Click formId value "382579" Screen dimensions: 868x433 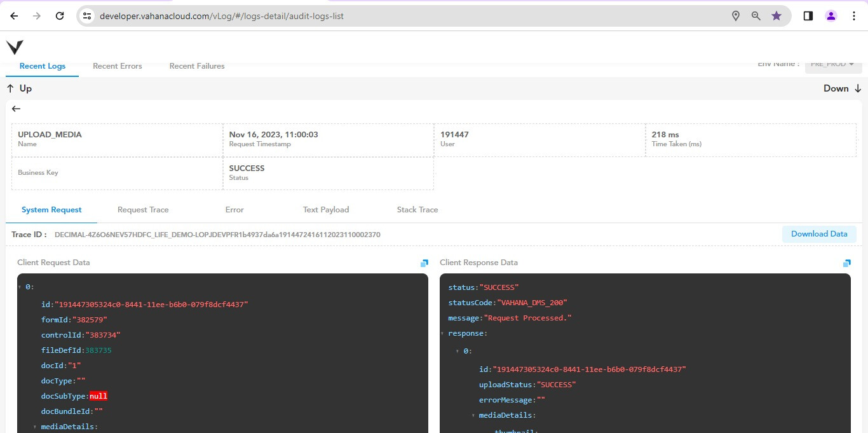pos(88,320)
